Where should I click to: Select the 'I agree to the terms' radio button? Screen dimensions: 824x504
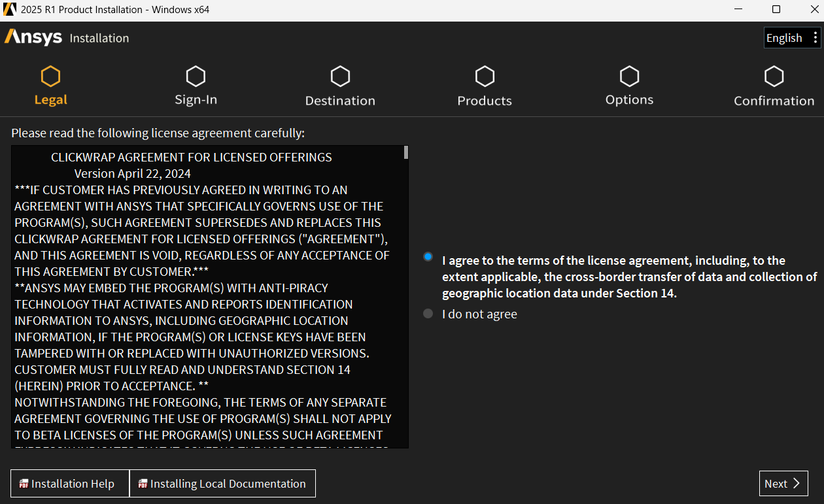(428, 257)
